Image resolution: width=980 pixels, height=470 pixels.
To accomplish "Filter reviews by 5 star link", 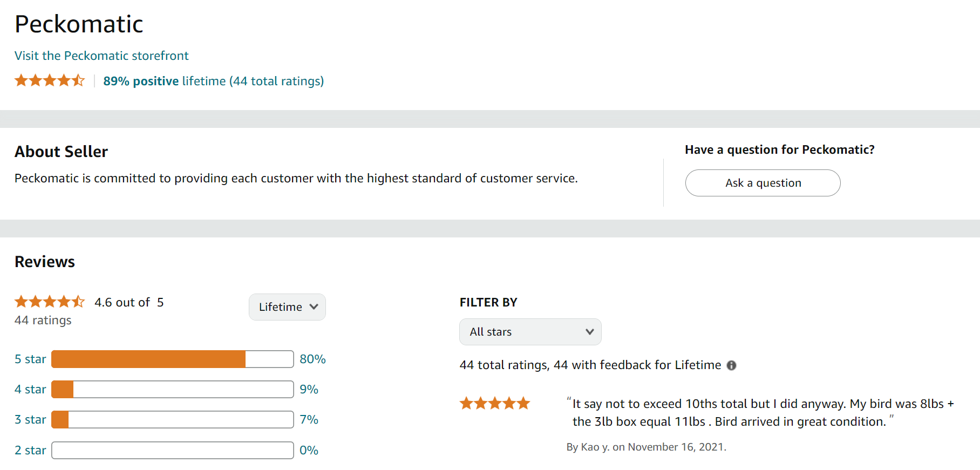I will [x=30, y=359].
